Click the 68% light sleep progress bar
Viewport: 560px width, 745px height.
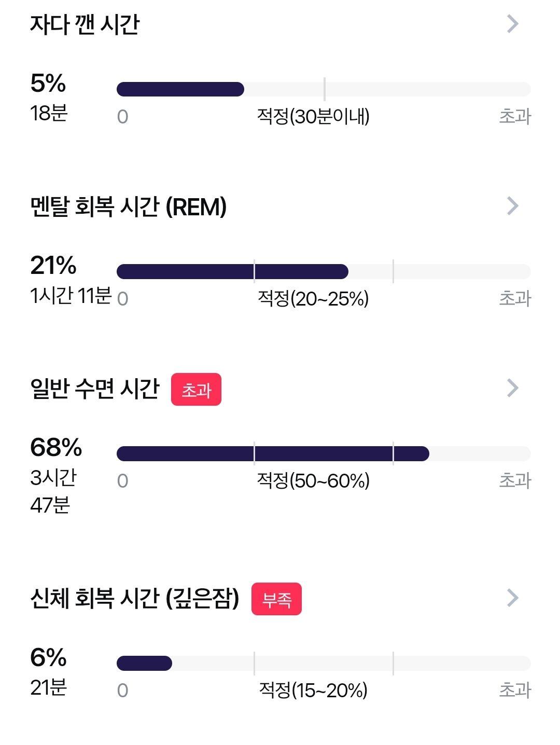[324, 453]
